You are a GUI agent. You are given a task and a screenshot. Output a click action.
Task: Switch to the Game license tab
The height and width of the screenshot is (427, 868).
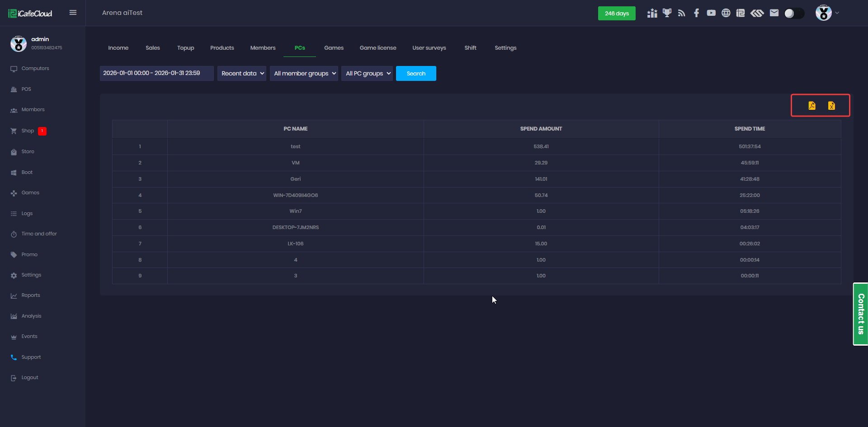[377, 48]
